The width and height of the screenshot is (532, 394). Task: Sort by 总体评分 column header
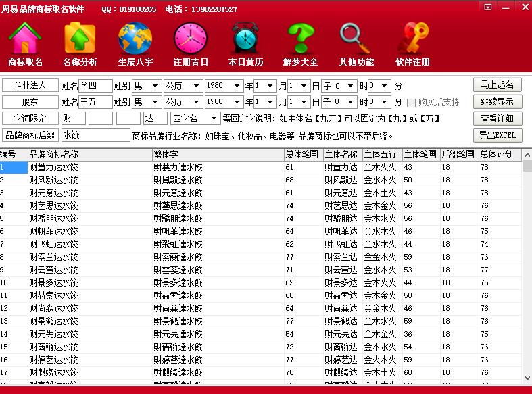tap(500, 154)
